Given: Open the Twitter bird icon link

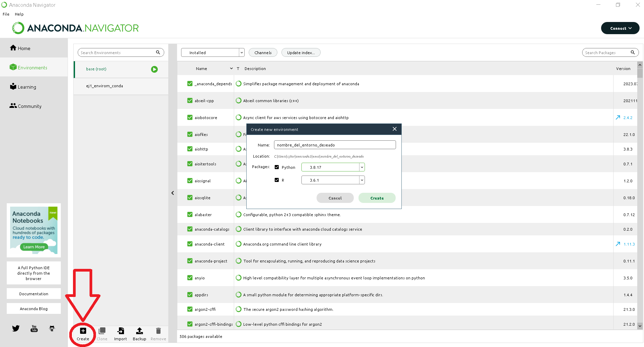Looking at the screenshot, I should pyautogui.click(x=16, y=328).
